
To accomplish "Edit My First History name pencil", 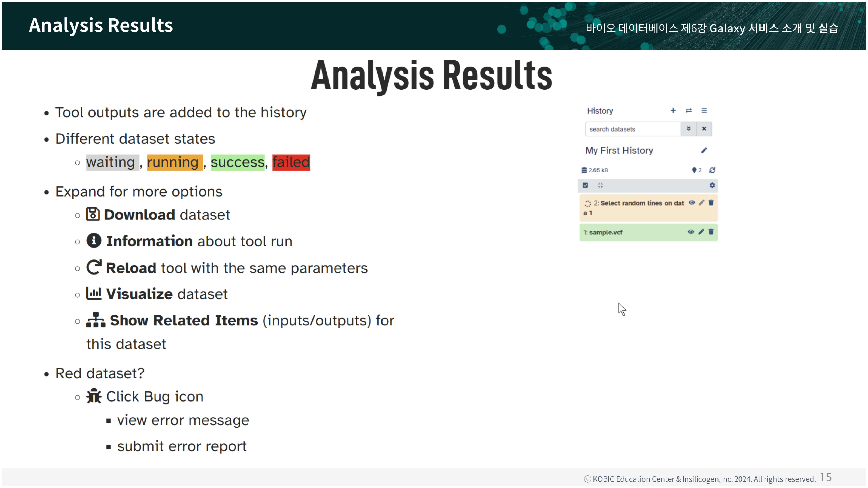I will point(704,150).
